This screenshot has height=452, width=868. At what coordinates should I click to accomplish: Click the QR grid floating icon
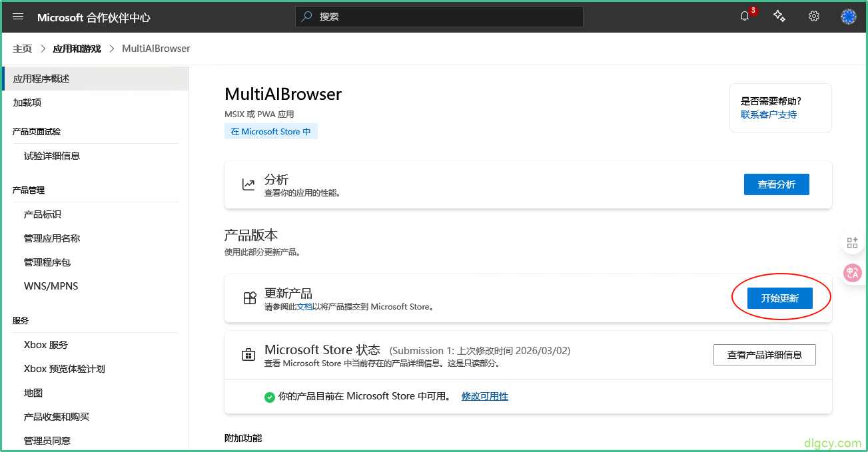coord(852,243)
